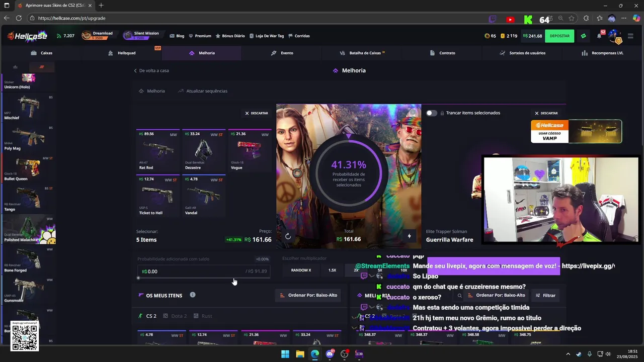Screen dimensions: 644x362
Task: Select Glock-18 Bullet Queen in sidebar
Action: point(28,169)
